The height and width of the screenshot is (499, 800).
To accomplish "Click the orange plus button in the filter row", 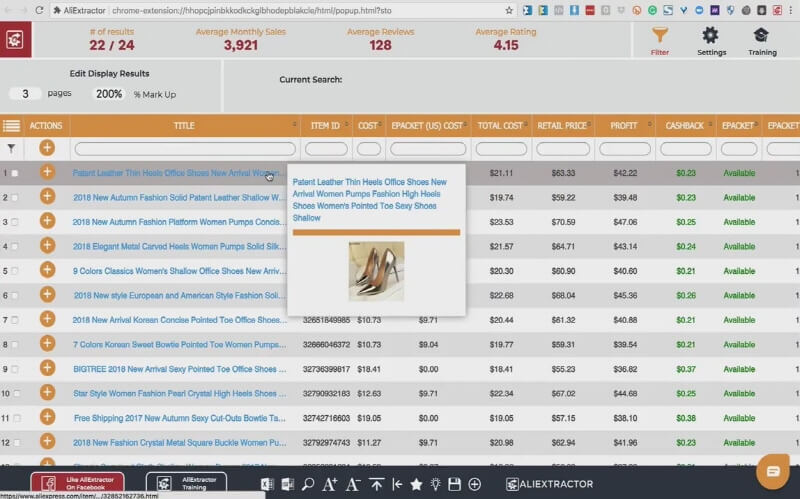I will (x=47, y=148).
